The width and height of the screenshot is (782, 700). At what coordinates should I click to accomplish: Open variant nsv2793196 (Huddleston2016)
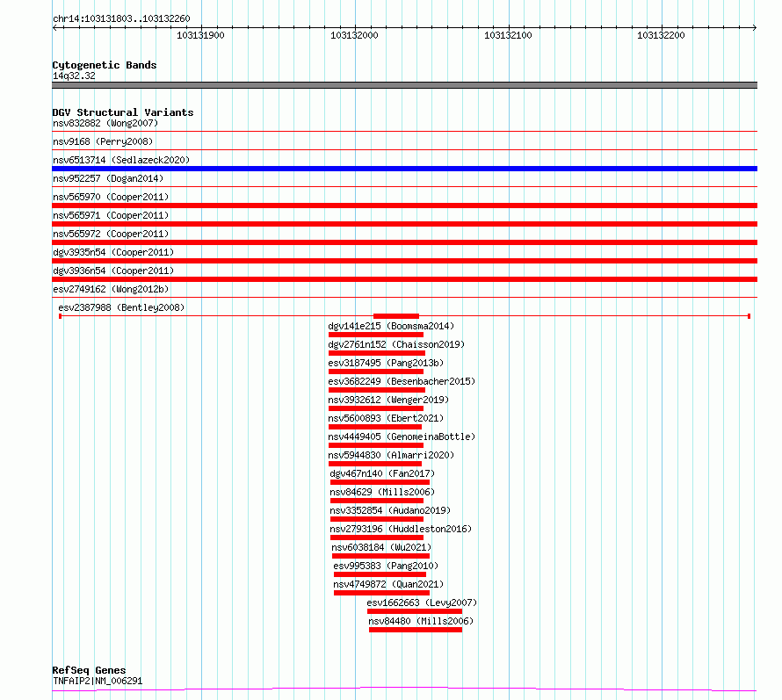[401, 529]
